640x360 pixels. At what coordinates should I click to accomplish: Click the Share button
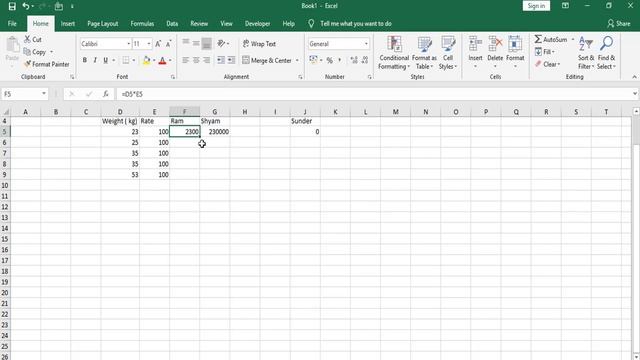pos(619,24)
